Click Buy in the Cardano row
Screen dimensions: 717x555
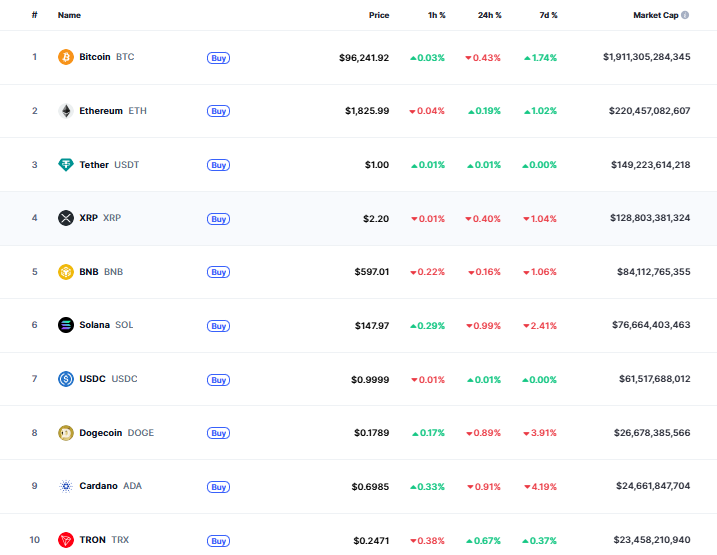(x=219, y=487)
